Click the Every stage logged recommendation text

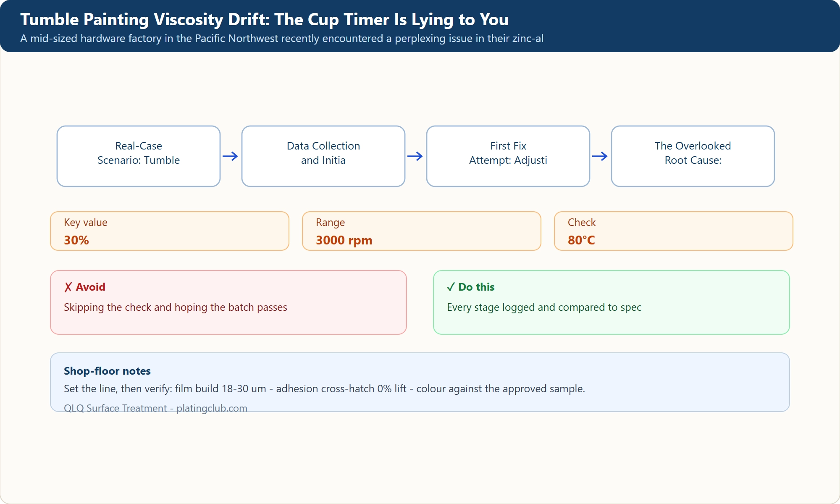(544, 307)
